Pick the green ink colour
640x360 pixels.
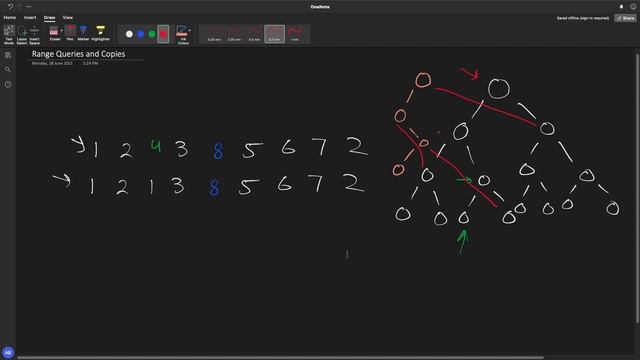click(152, 34)
